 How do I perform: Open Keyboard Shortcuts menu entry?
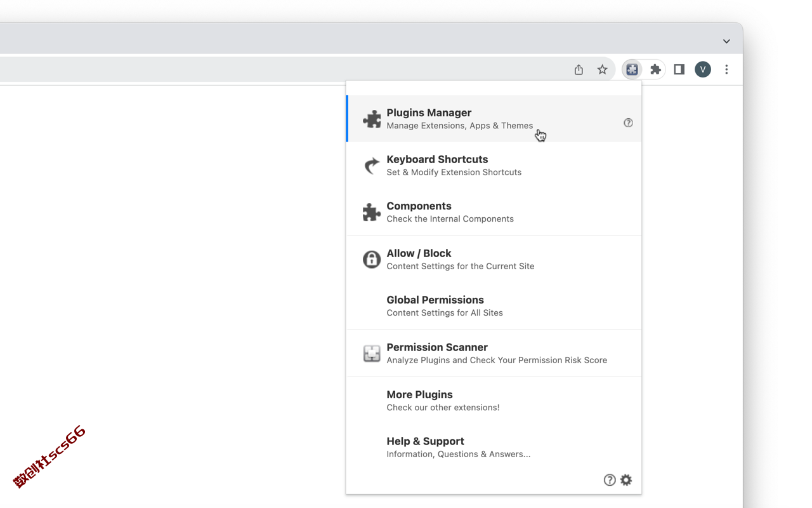494,165
